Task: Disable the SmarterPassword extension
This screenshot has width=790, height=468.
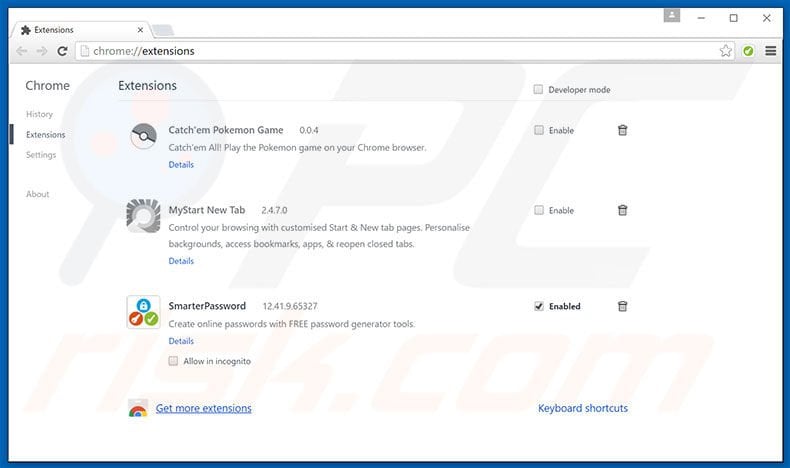Action: pos(539,306)
